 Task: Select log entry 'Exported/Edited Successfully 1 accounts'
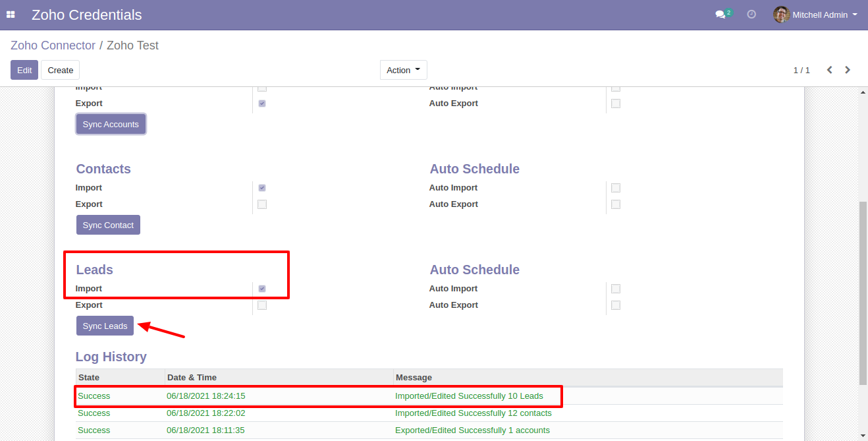(472, 430)
